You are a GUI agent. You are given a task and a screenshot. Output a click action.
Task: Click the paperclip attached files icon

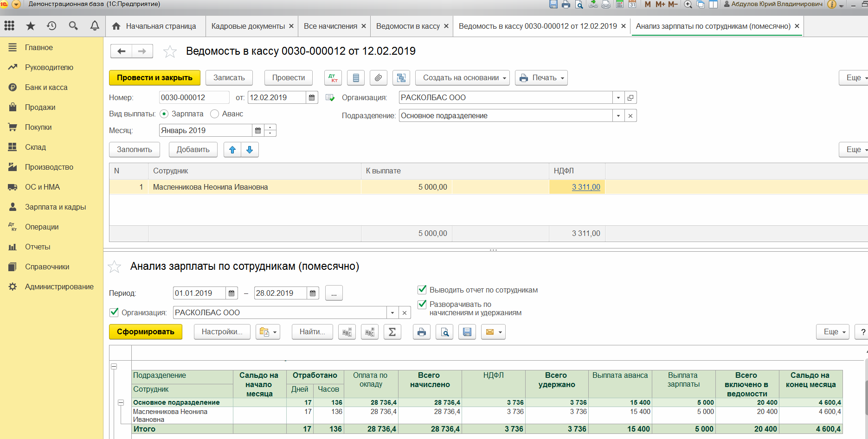pyautogui.click(x=378, y=78)
